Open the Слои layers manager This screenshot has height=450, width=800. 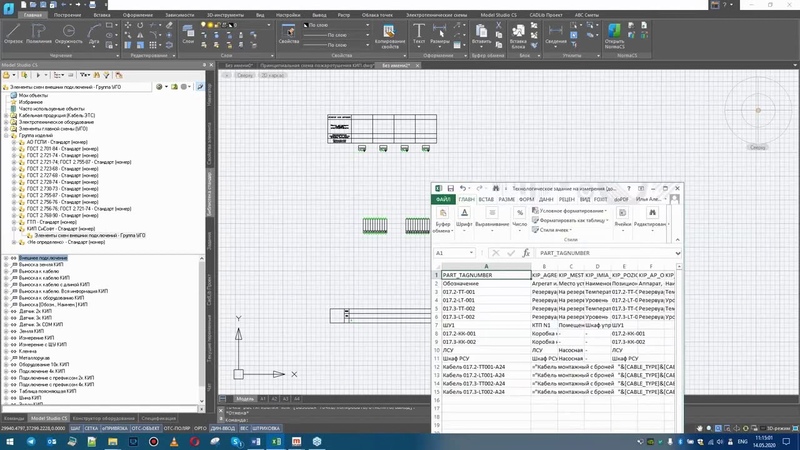[188, 34]
